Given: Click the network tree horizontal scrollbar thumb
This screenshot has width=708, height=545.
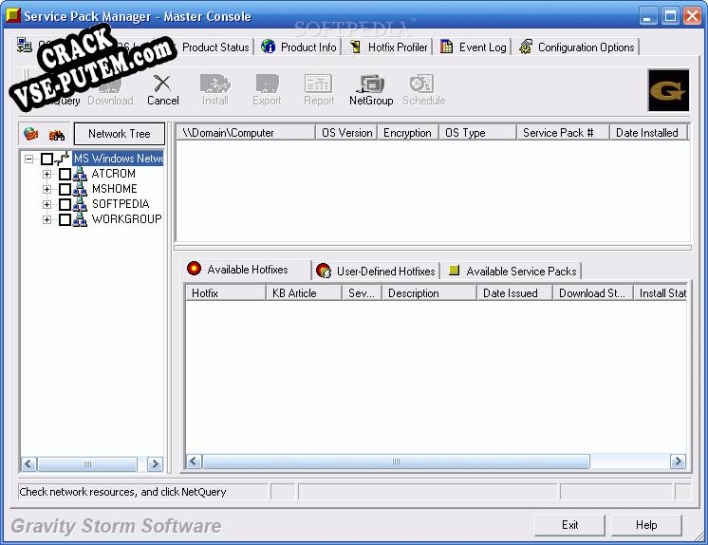Looking at the screenshot, I should coord(88,464).
